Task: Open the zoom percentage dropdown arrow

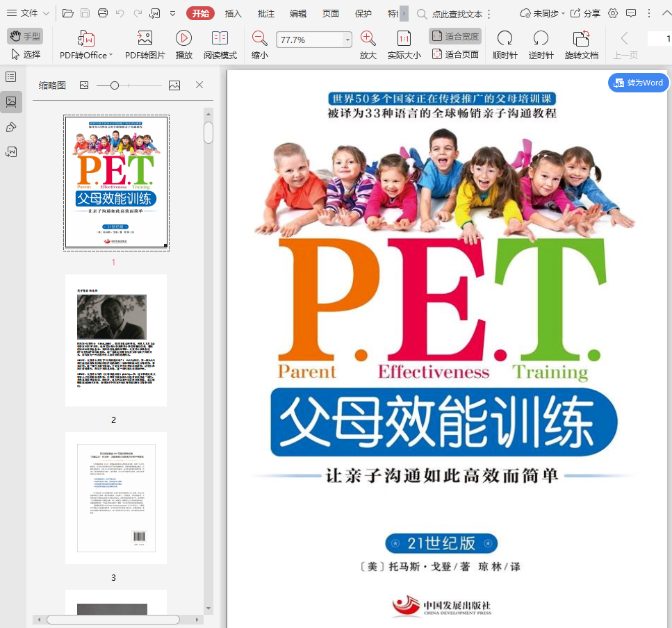Action: click(x=347, y=40)
